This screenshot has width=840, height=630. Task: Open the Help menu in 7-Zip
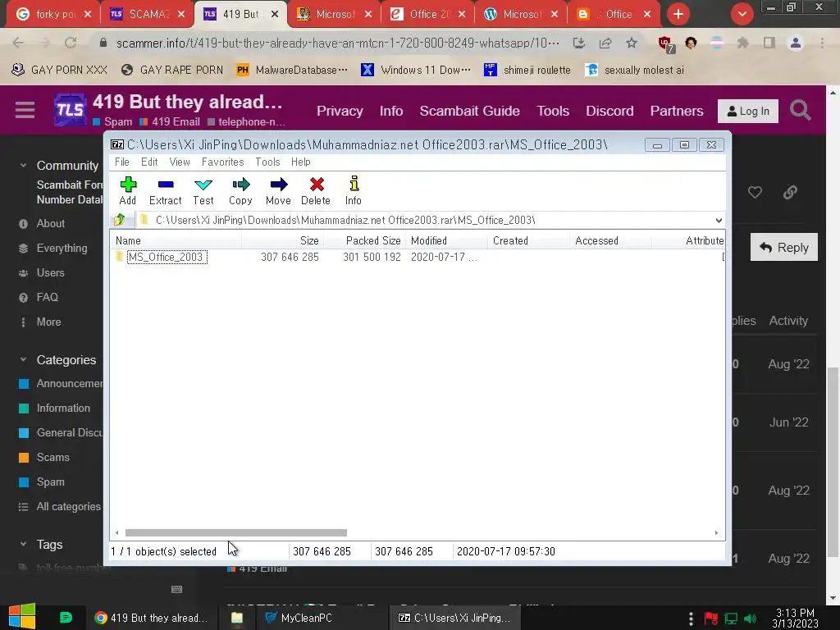pos(300,162)
